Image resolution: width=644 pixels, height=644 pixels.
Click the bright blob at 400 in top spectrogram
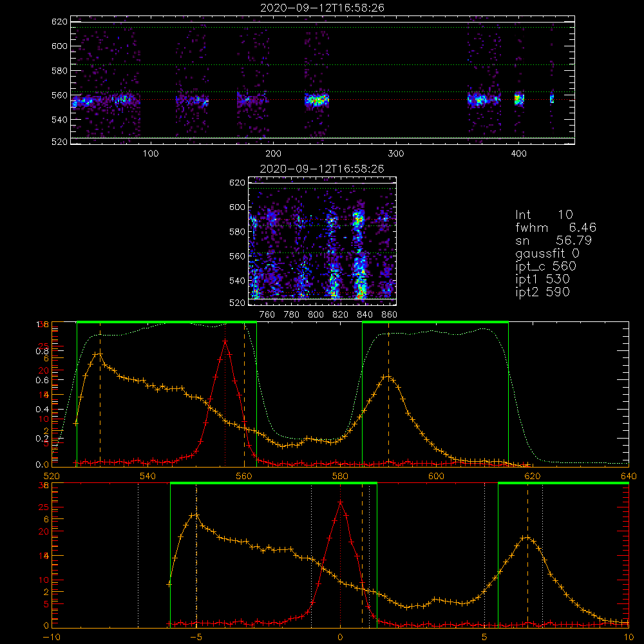[x=519, y=99]
